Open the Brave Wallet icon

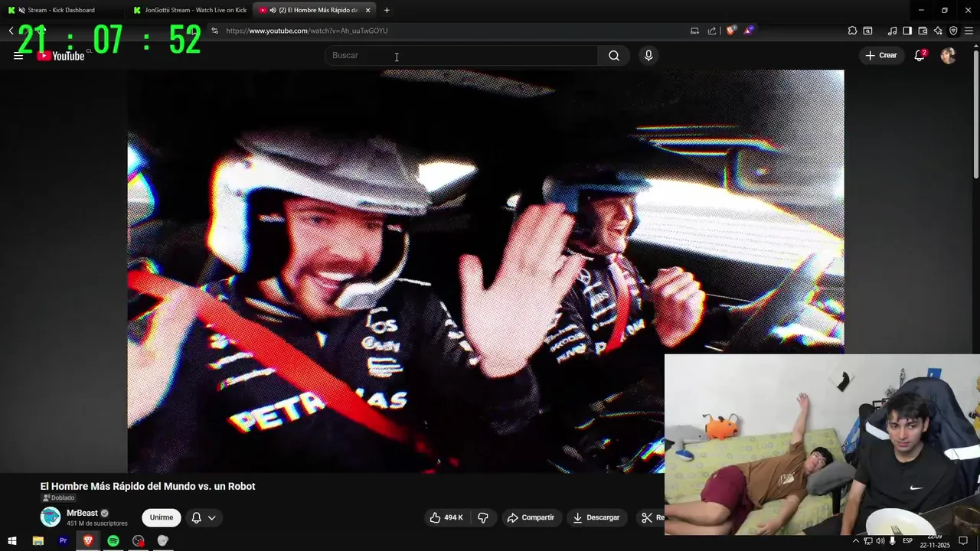click(x=923, y=31)
